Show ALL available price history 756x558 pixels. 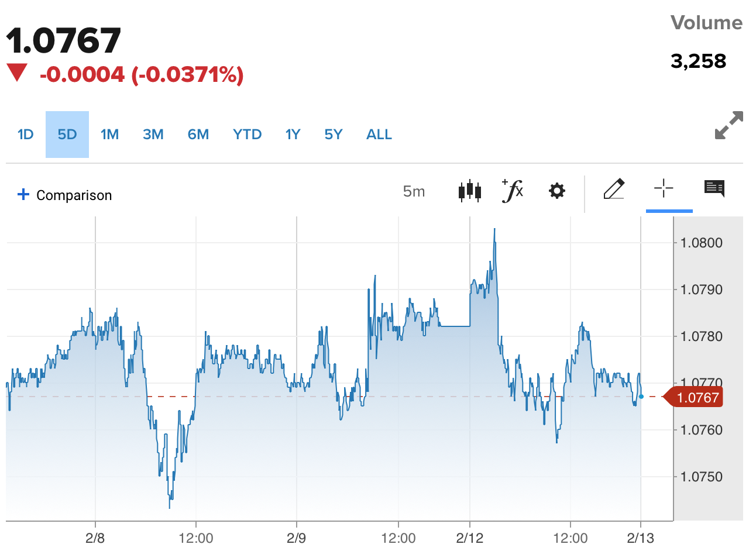[x=379, y=135]
